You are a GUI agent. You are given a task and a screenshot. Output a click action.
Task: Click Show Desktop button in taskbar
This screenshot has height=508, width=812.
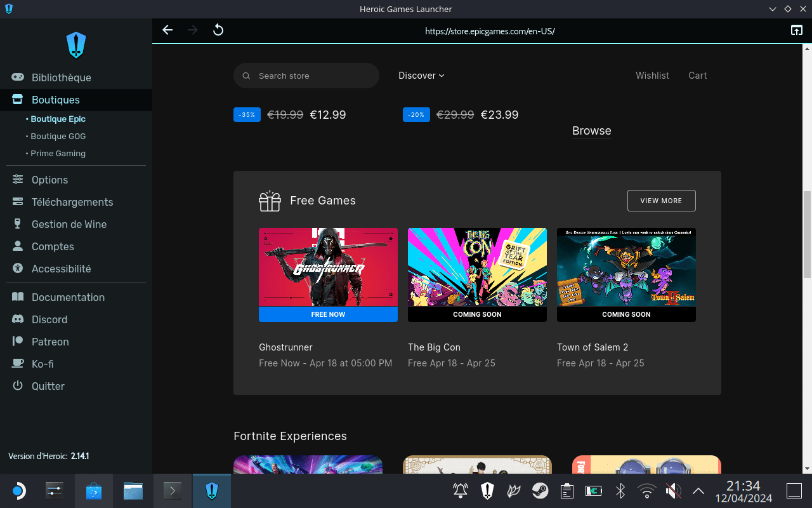coord(794,491)
